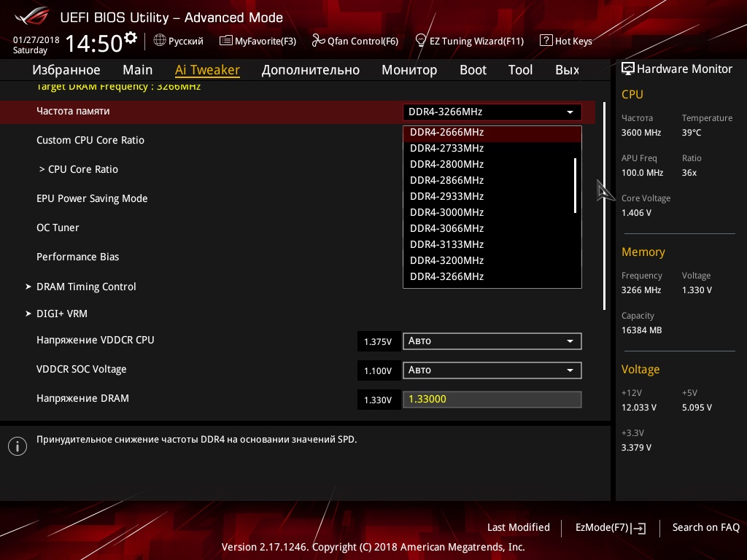
Task: Select DDR4-2866MHz option
Action: point(492,181)
